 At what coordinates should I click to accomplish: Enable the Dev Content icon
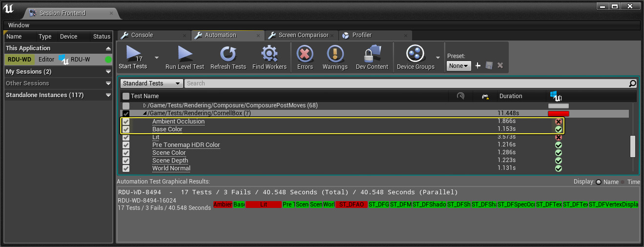[372, 53]
